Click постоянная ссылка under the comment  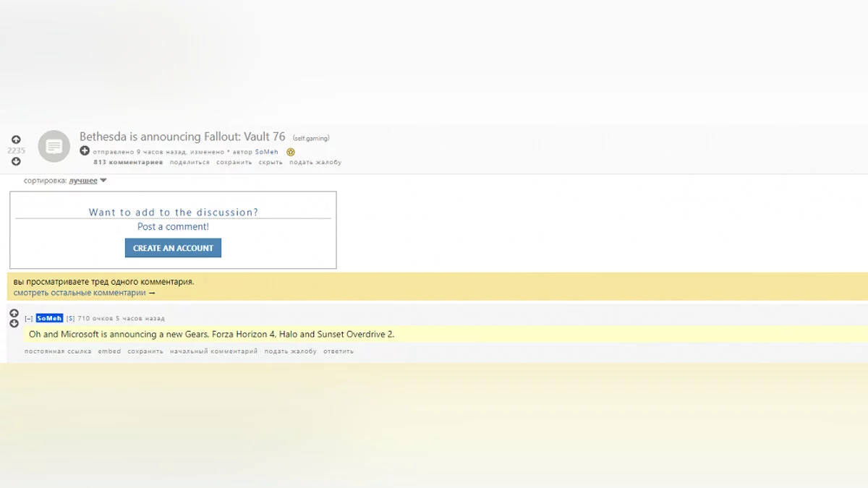[x=58, y=351]
